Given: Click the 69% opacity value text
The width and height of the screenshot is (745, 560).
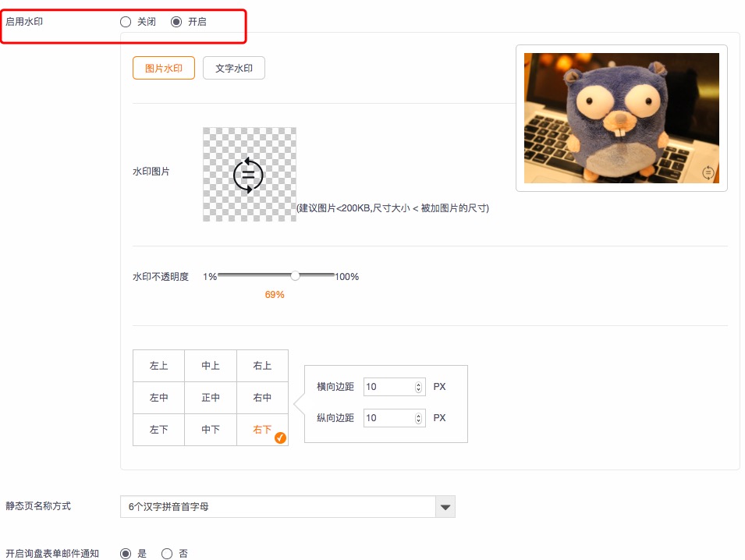Looking at the screenshot, I should click(275, 295).
